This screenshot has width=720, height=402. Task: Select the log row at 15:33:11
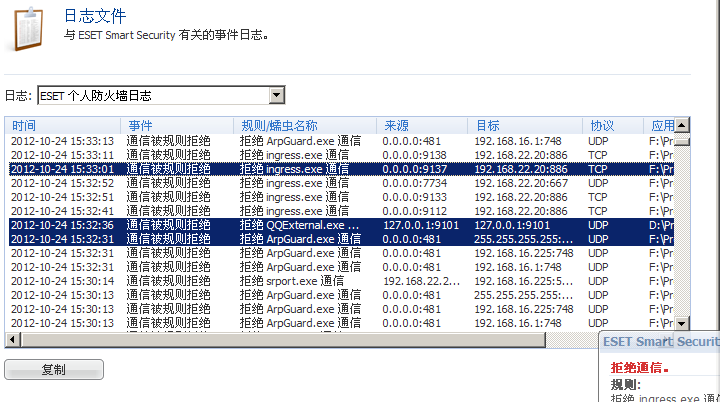click(341, 155)
